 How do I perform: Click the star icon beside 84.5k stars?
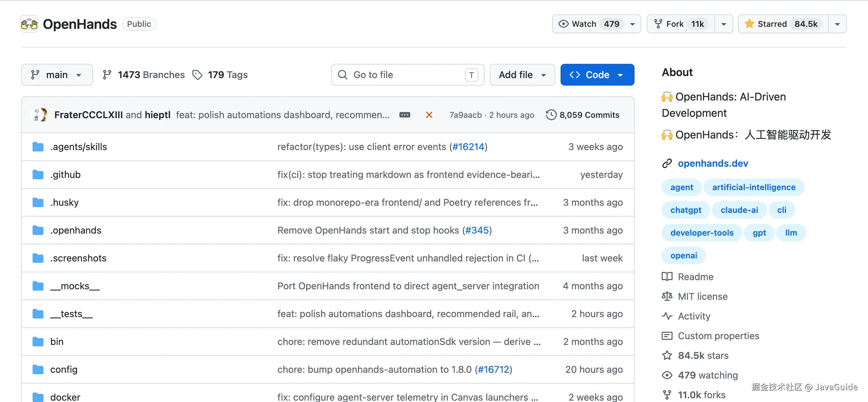[x=667, y=355]
